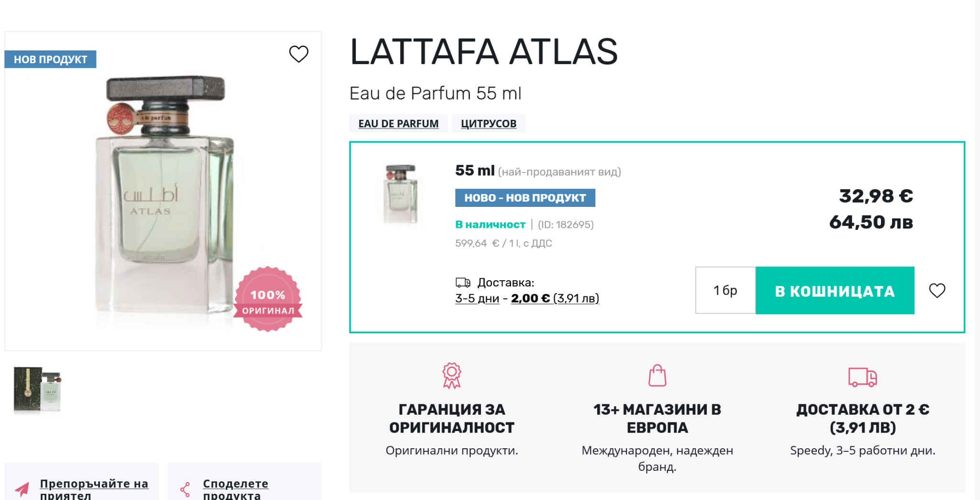Add product with В КОШНИЦАТА button
This screenshot has width=980, height=500.
click(x=835, y=291)
